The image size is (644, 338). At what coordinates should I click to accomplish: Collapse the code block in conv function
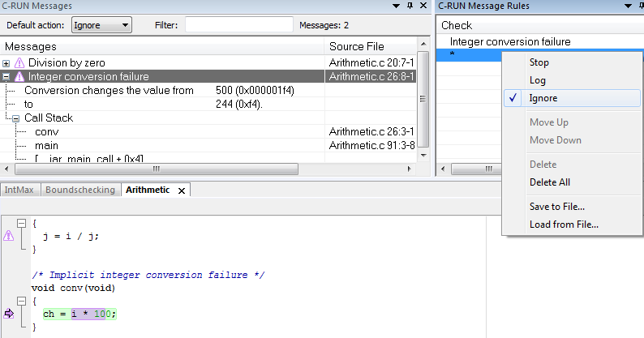[x=22, y=301]
